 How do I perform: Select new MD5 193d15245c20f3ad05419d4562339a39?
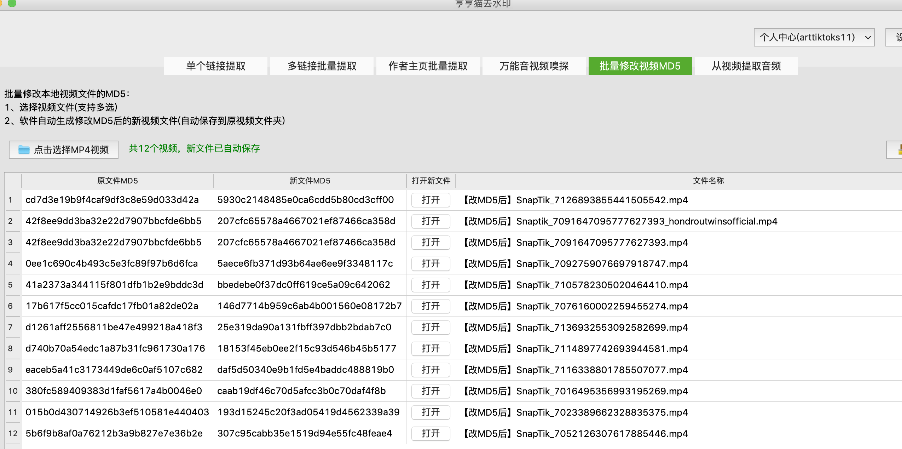(x=308, y=412)
